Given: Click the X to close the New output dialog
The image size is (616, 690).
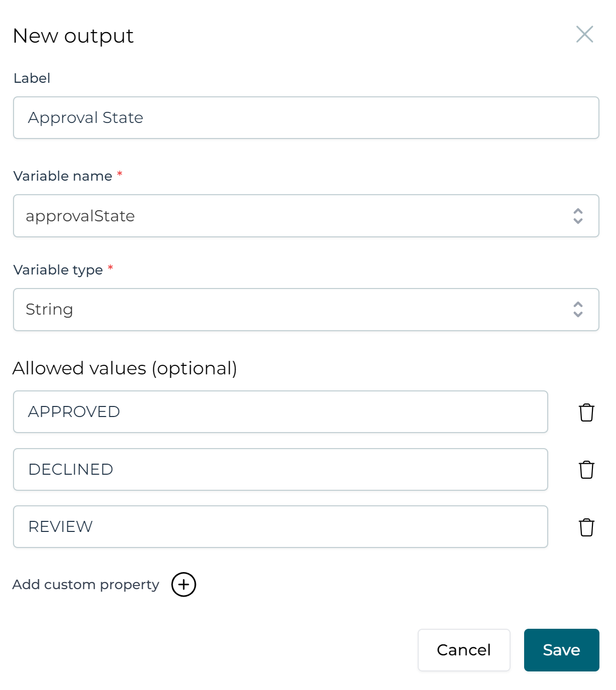Looking at the screenshot, I should coord(584,35).
